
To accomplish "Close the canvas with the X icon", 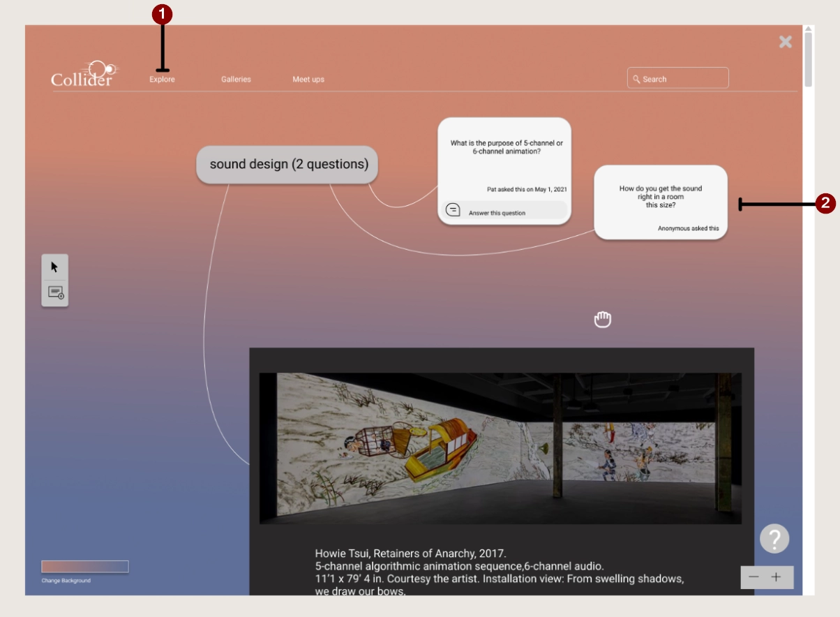I will [x=786, y=42].
